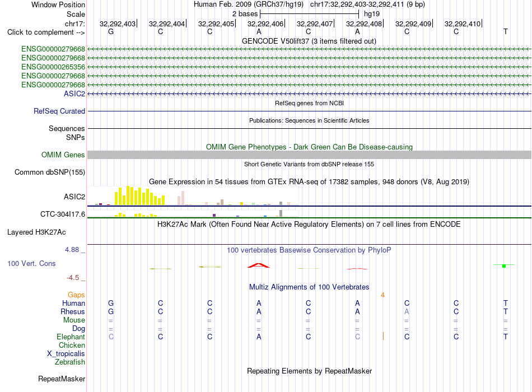Click the CTC-304I17.6 label
The image size is (532, 392).
tap(62, 214)
